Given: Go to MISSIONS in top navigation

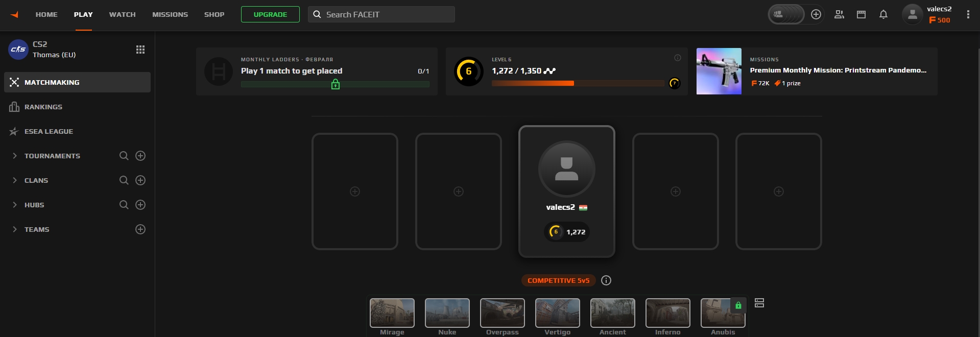Looking at the screenshot, I should (170, 14).
